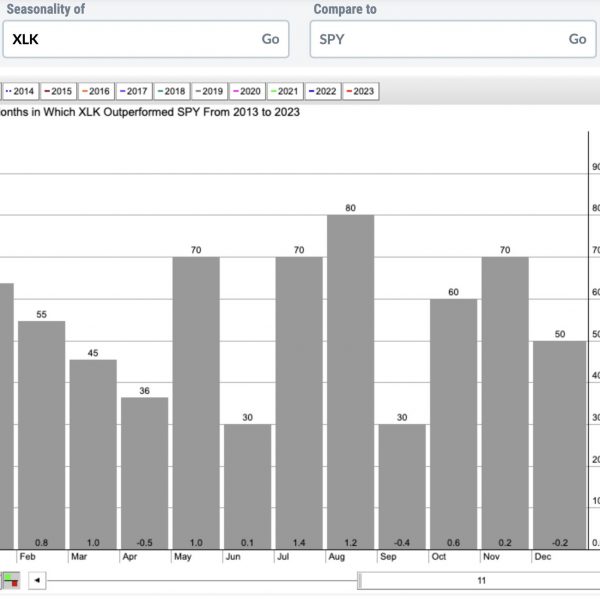The height and width of the screenshot is (600, 600).
Task: Toggle the 2017 year legend
Action: 134,91
